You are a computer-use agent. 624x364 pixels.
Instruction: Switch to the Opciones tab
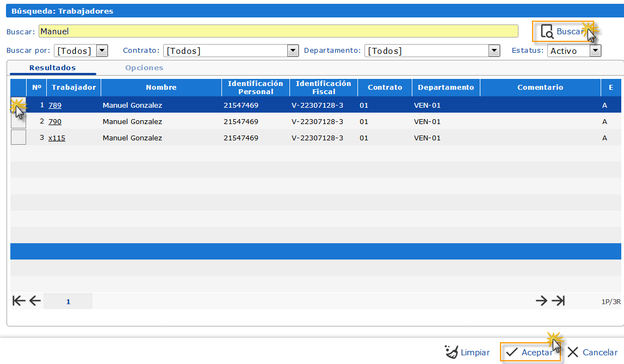(144, 68)
